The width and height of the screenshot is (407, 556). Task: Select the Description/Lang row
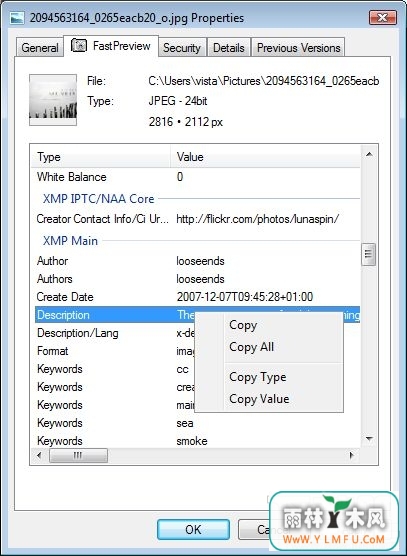coord(115,333)
